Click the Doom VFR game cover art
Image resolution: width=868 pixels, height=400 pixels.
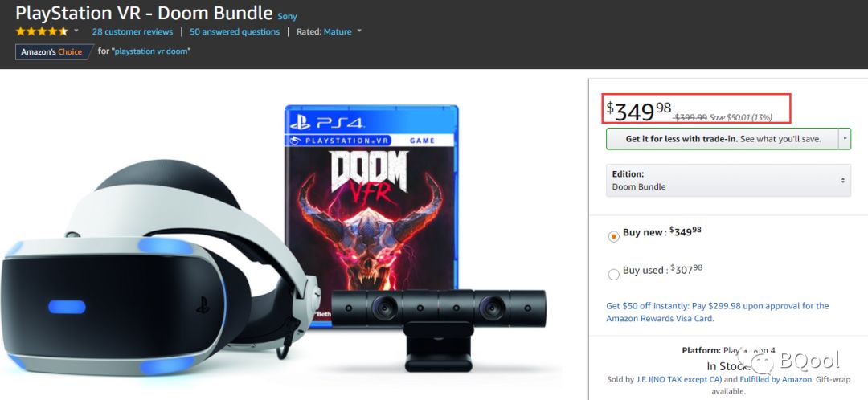(371, 217)
